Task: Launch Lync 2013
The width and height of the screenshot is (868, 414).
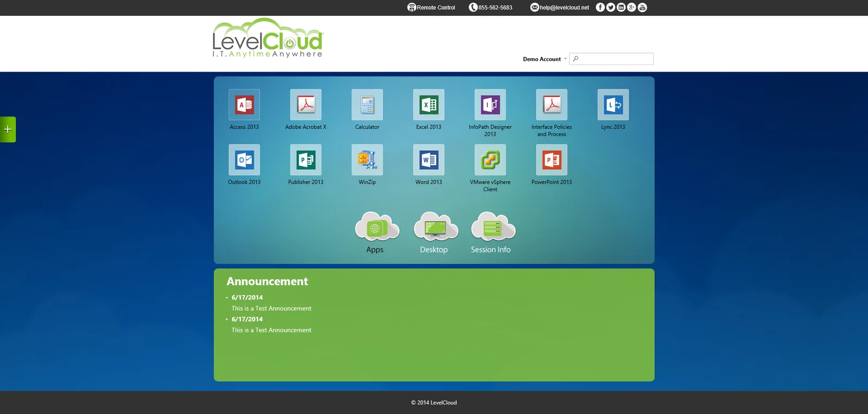Action: [613, 105]
